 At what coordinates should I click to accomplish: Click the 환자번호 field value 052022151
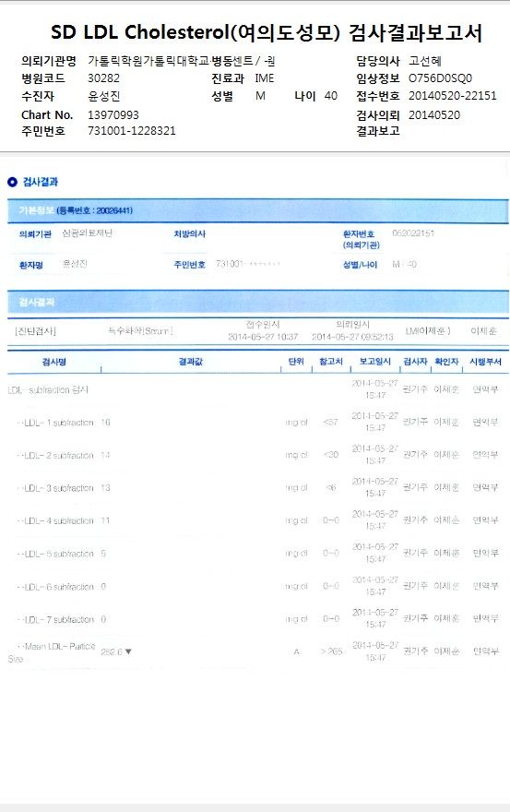413,233
